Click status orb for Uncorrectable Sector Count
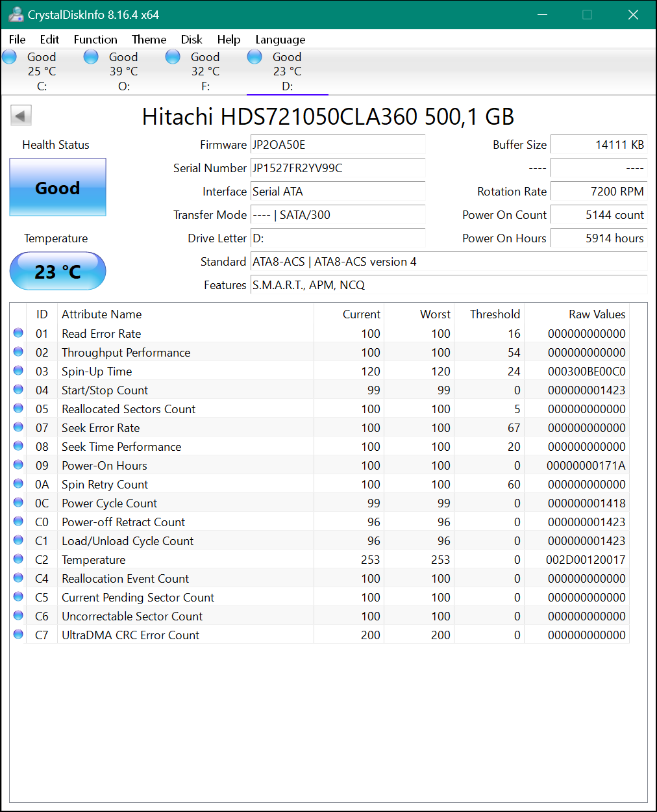 [x=18, y=616]
